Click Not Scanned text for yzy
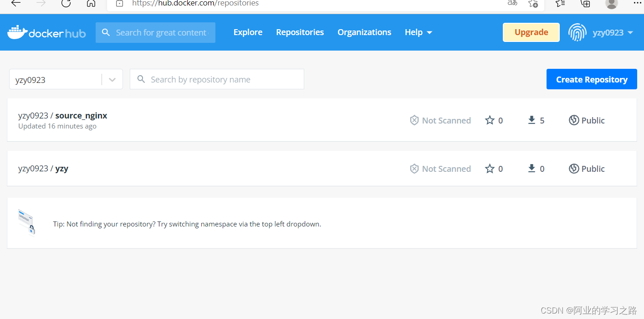This screenshot has height=319, width=644. point(446,169)
